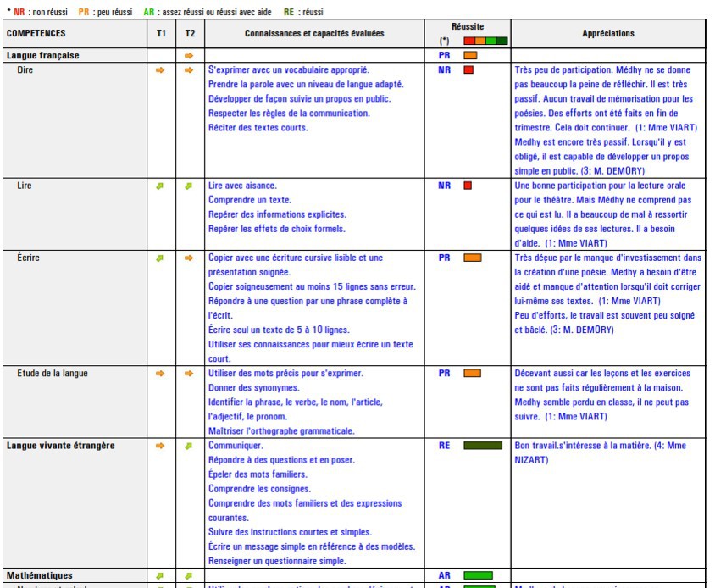The width and height of the screenshot is (715, 588).
Task: Select the Langue vivante étrangère row title
Action: (61, 446)
